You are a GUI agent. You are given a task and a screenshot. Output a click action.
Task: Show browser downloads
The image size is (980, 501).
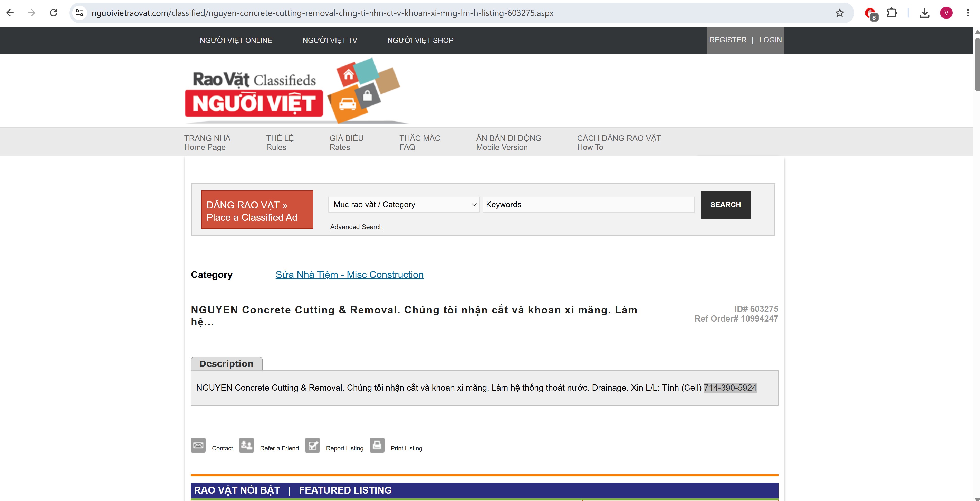click(925, 13)
